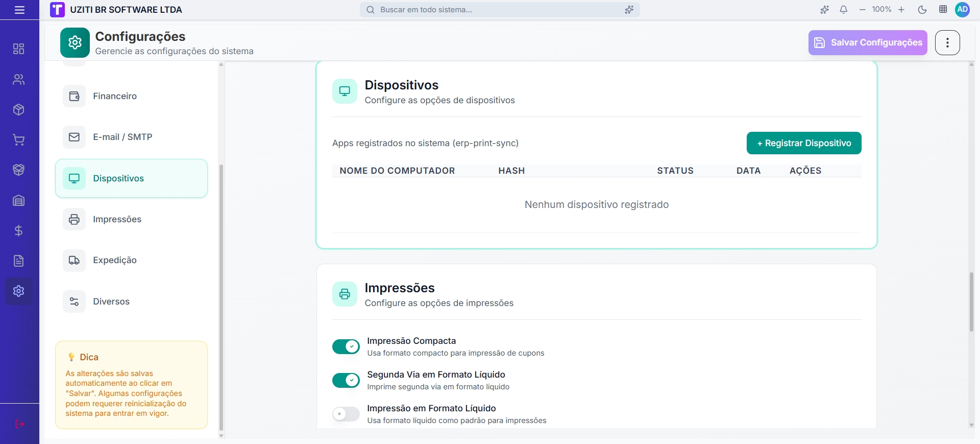The height and width of the screenshot is (444, 980).
Task: Open the warehouse icon in sidebar
Action: [19, 200]
